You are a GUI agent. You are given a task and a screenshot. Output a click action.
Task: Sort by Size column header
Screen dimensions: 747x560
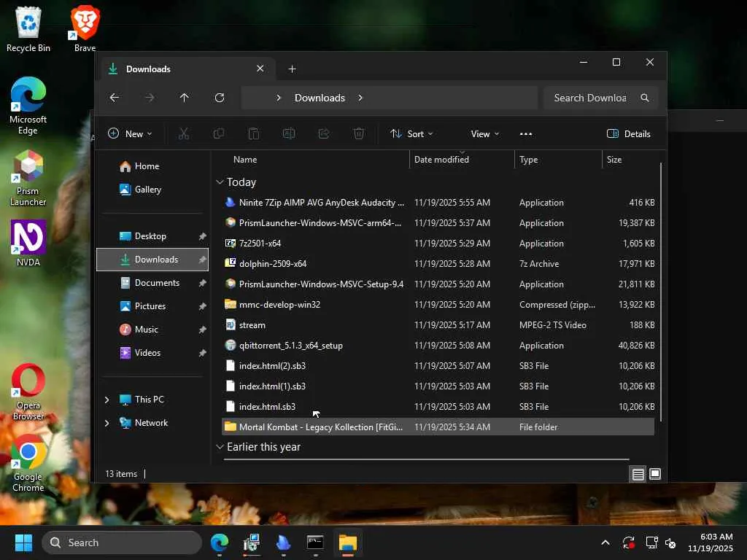point(630,160)
